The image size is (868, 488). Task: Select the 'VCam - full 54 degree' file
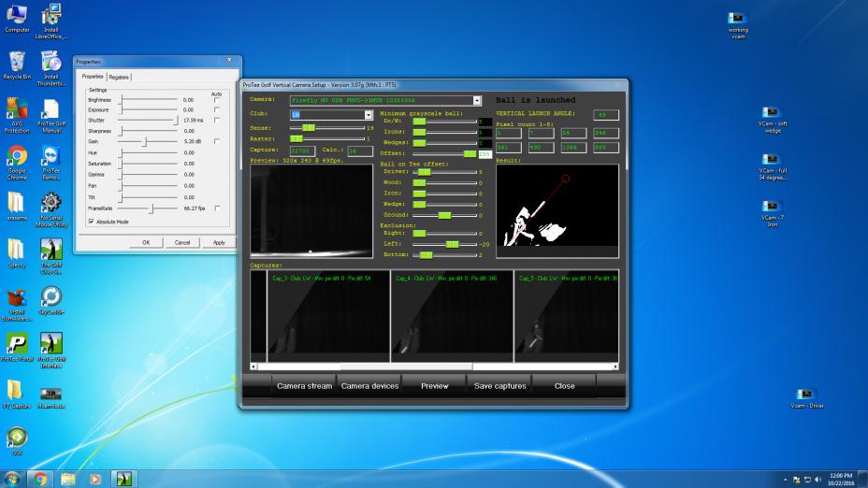click(773, 166)
